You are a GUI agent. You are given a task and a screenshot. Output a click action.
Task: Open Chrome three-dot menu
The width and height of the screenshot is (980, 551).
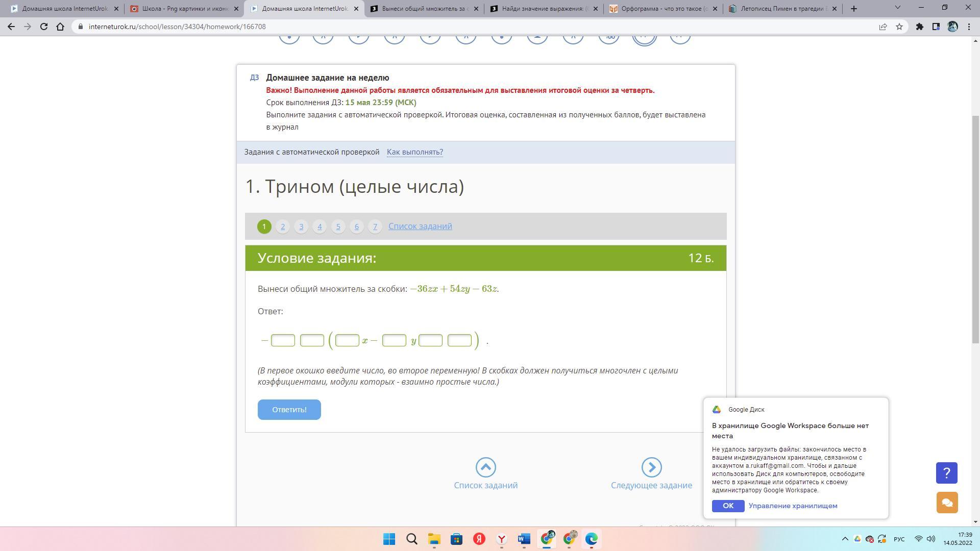coord(969,27)
